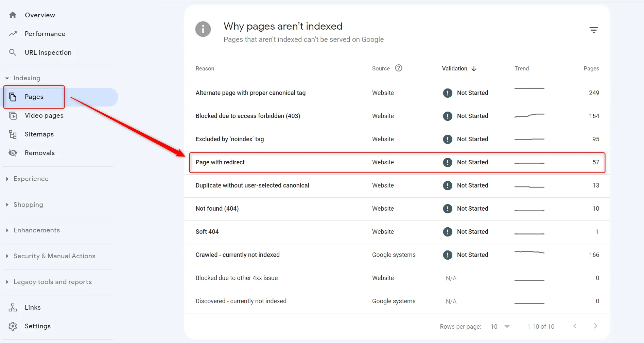Go to previous page of results
This screenshot has width=644, height=343.
(x=575, y=326)
